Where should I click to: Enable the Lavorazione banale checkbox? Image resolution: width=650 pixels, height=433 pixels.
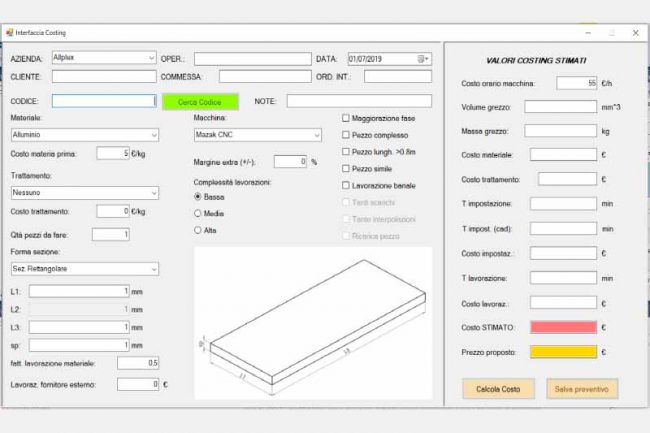(346, 185)
